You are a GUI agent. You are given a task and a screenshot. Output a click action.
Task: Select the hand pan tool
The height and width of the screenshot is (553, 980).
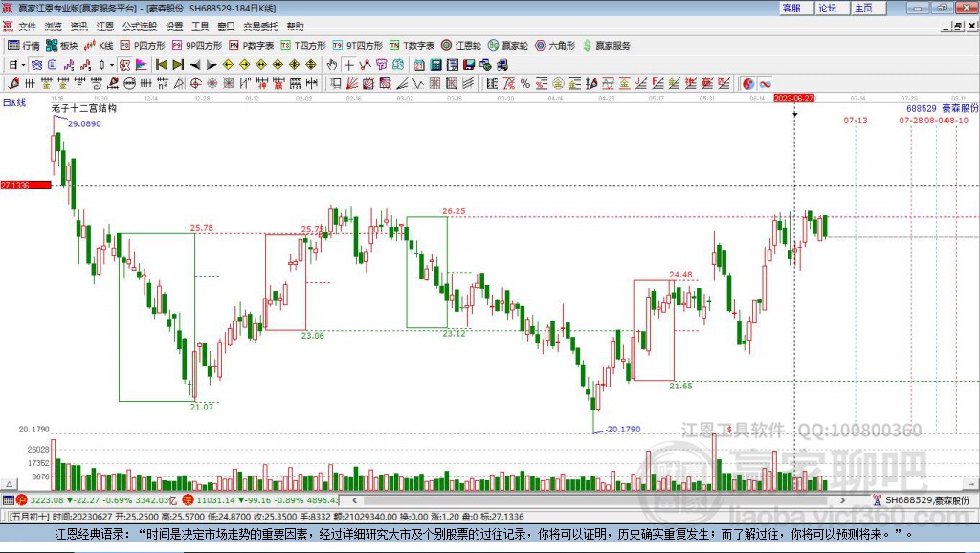(x=332, y=65)
